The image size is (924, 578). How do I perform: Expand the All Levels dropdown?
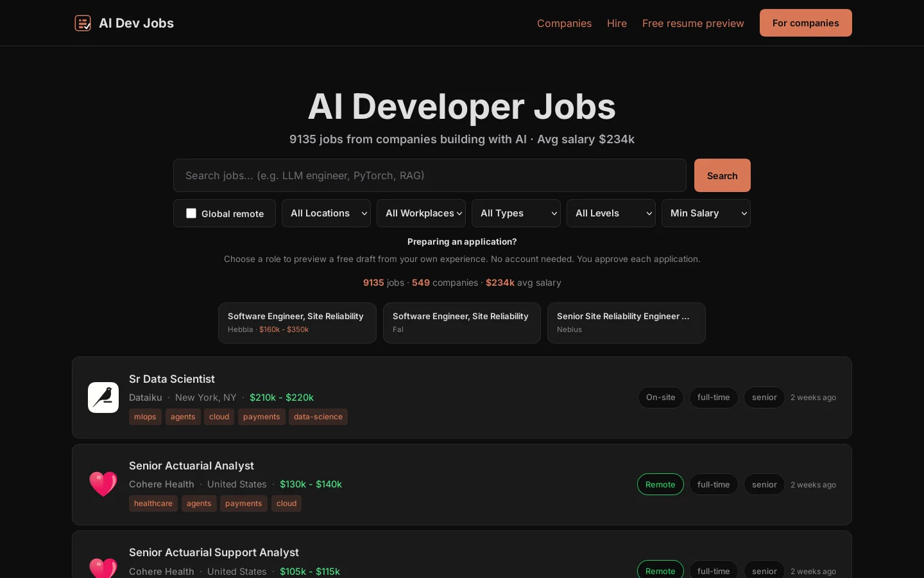[611, 213]
